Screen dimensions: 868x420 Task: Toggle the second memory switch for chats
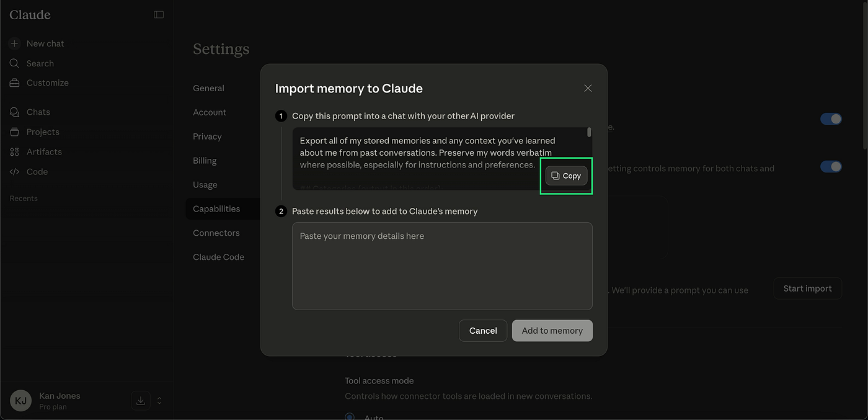coord(831,166)
